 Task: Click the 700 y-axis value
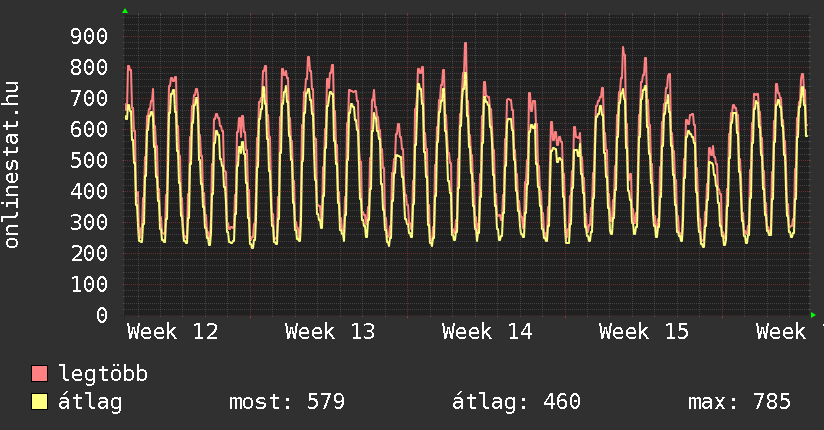(88, 99)
